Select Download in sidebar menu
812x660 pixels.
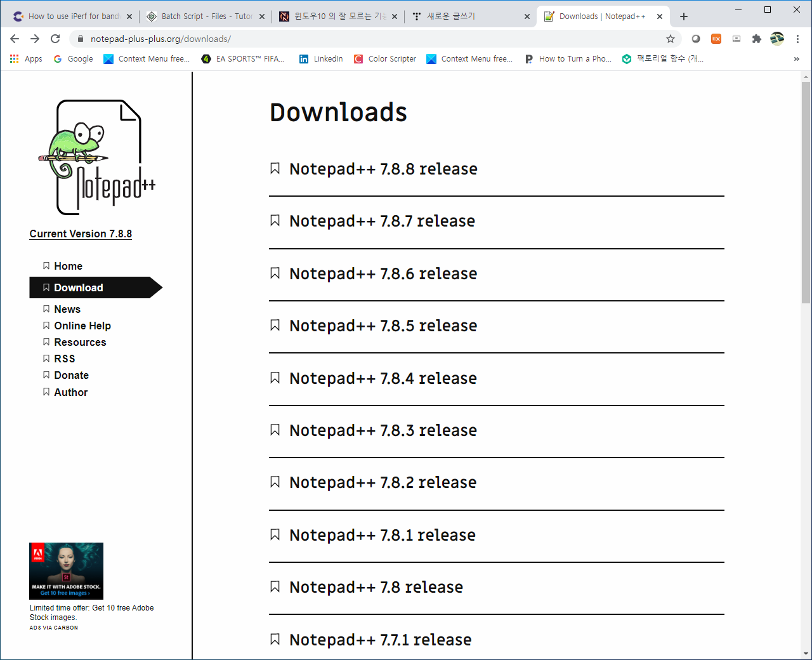click(x=95, y=287)
